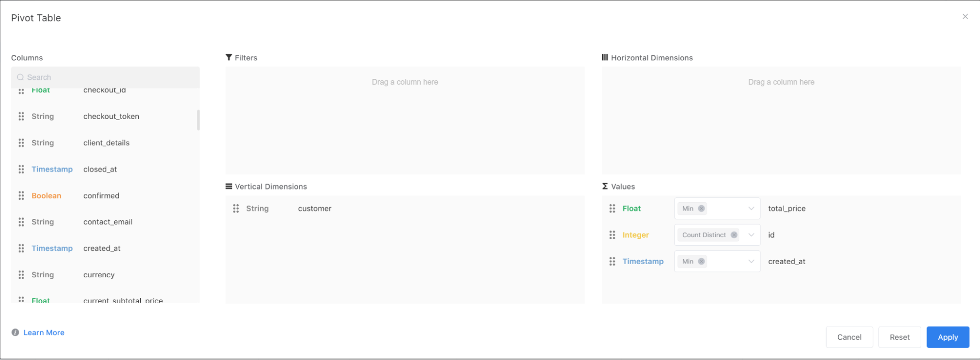Screen dimensions: 980x360
Task: Clear Min aggregation on created_at value
Action: coord(702,262)
